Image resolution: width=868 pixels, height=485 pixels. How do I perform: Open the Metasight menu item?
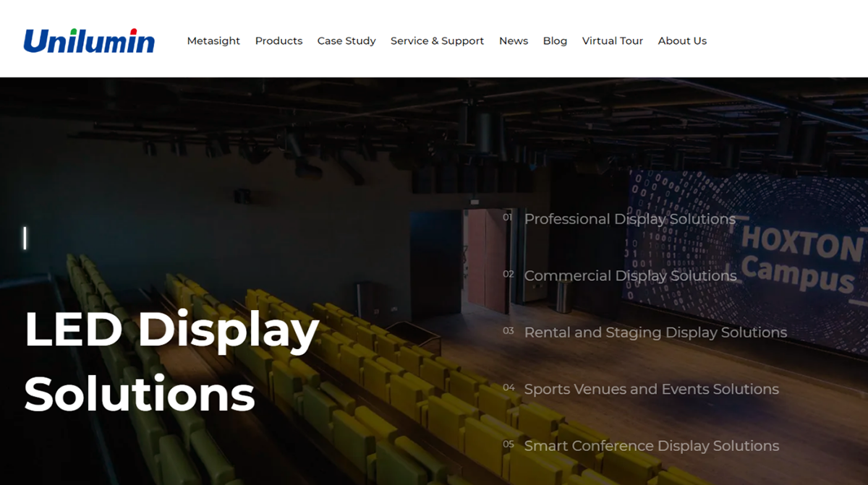pyautogui.click(x=213, y=41)
